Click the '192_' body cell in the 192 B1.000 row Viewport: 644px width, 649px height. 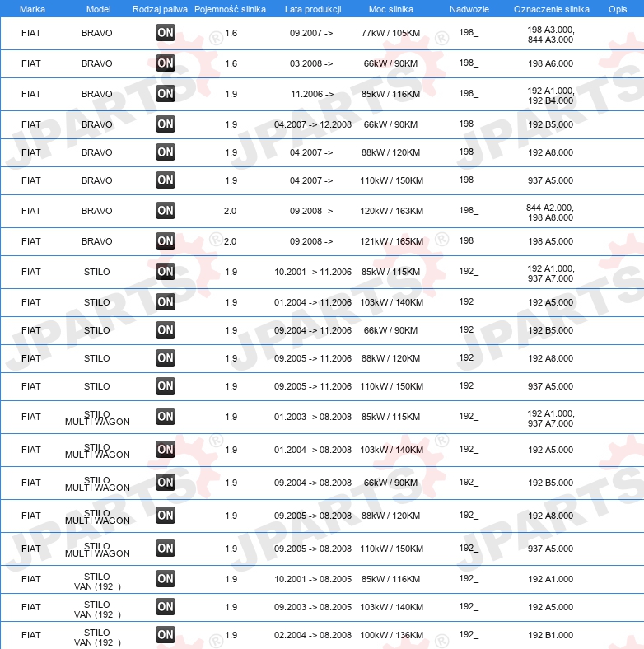469,634
